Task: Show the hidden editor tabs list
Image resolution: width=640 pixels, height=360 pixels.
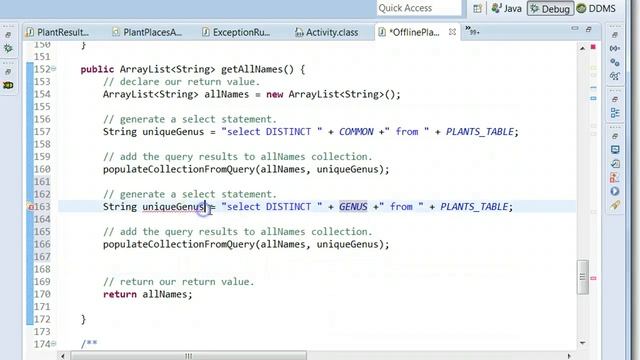Action: point(472,31)
